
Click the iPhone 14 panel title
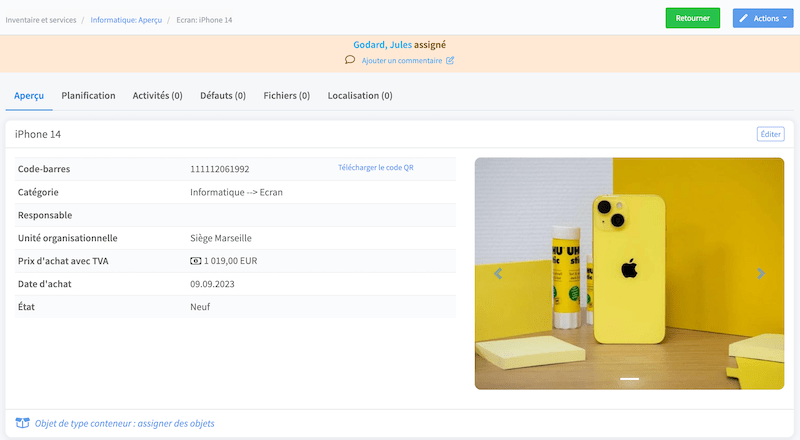[x=38, y=134]
